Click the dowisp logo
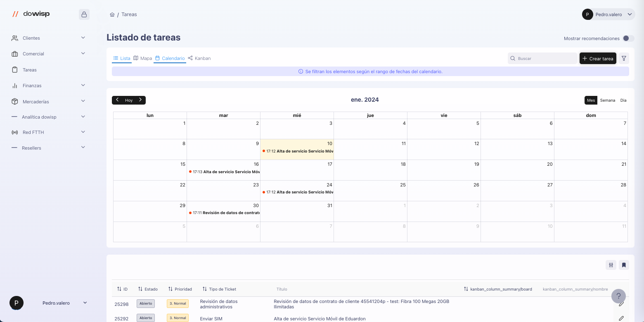This screenshot has height=322, width=644. pos(31,14)
